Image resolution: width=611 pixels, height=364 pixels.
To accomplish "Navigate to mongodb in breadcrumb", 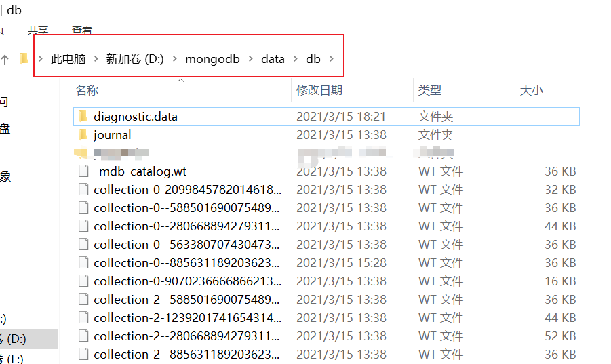I will tap(212, 59).
